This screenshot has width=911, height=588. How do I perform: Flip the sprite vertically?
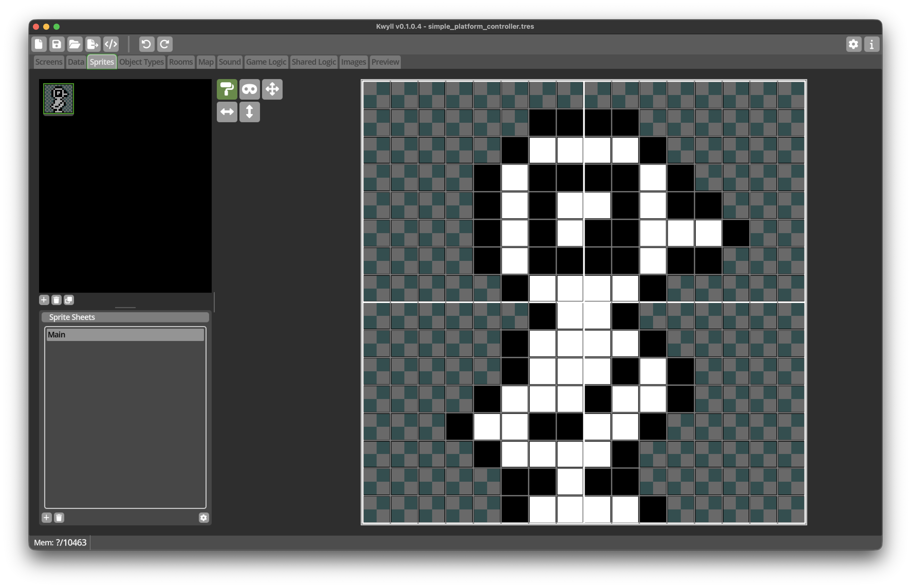(x=249, y=112)
